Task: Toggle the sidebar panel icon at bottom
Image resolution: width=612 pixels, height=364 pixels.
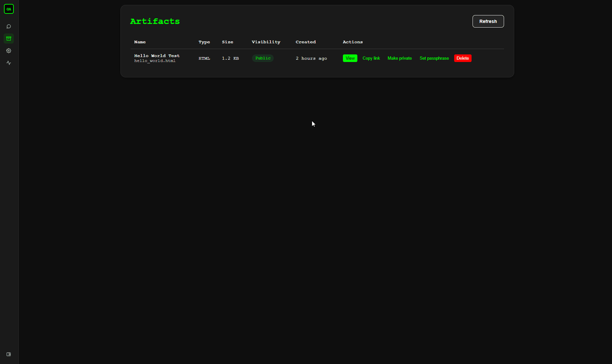Action: (9, 354)
